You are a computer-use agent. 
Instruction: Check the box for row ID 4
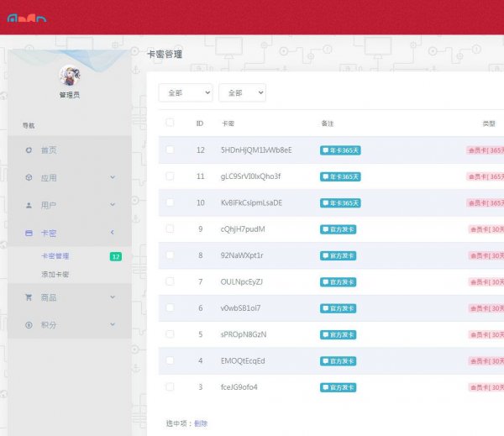[170, 360]
